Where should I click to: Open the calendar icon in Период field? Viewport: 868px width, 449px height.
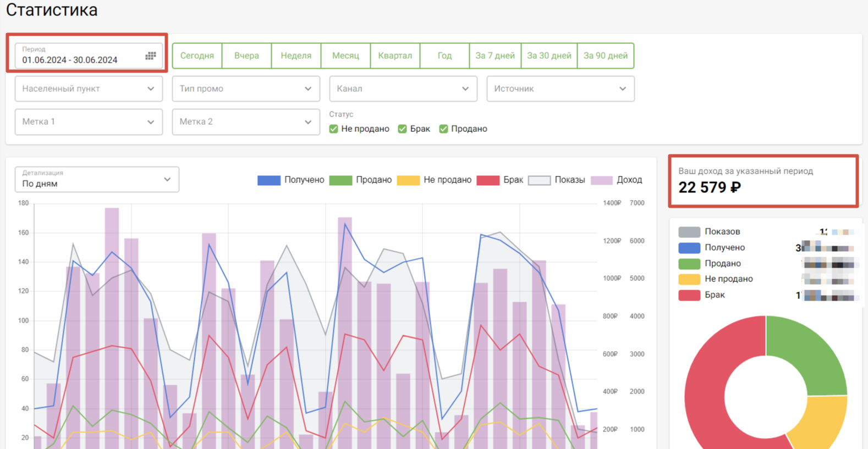(x=150, y=56)
